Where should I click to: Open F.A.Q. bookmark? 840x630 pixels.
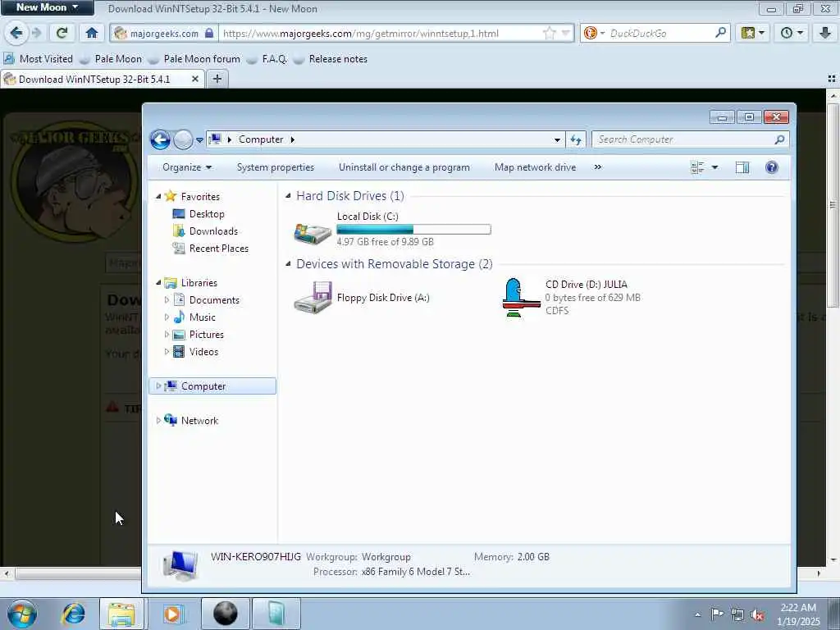[x=267, y=59]
